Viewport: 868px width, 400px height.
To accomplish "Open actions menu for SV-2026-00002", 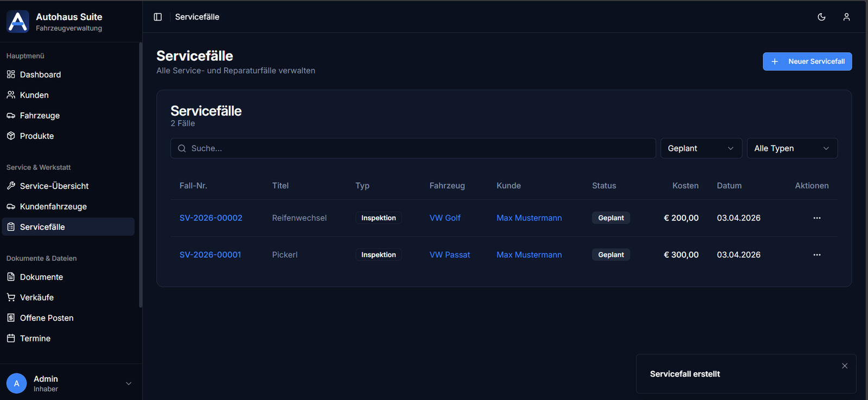I will click(x=816, y=218).
